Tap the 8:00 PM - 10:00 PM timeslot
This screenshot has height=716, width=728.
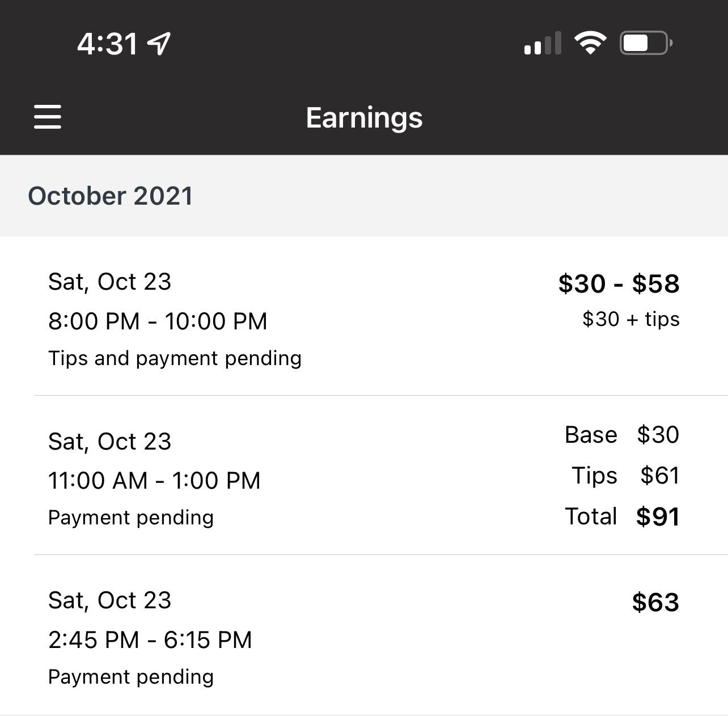click(157, 320)
